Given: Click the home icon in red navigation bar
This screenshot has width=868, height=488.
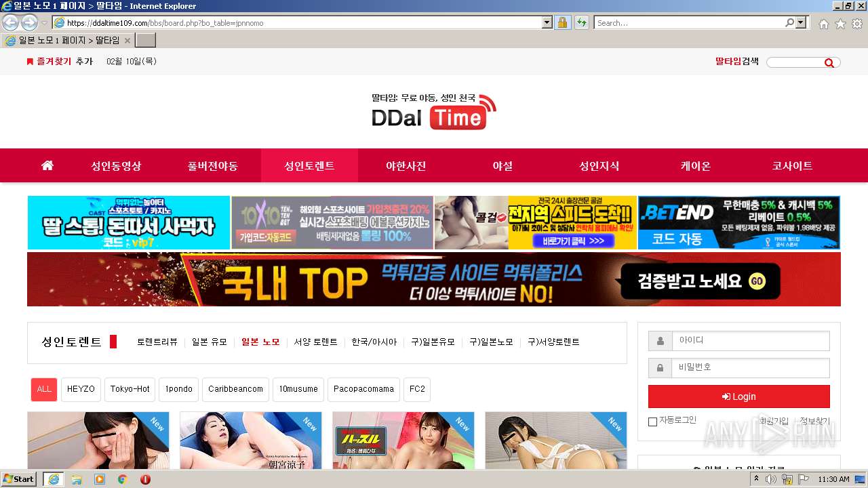Looking at the screenshot, I should pos(47,165).
